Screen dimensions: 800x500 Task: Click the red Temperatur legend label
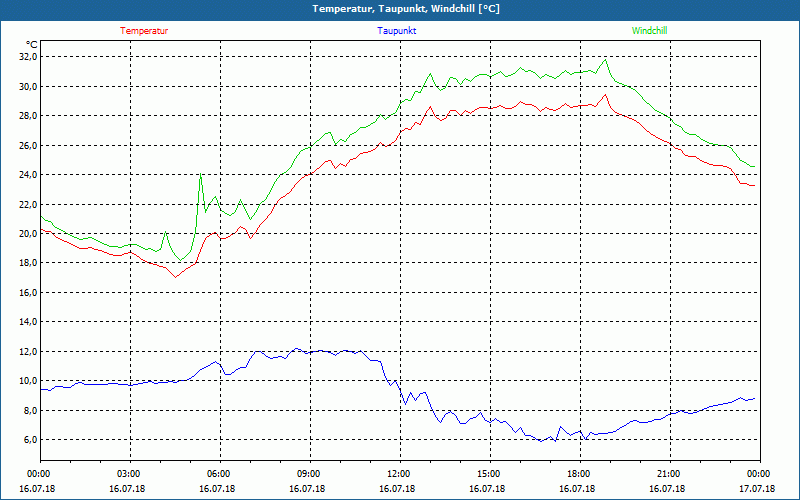pyautogui.click(x=144, y=31)
